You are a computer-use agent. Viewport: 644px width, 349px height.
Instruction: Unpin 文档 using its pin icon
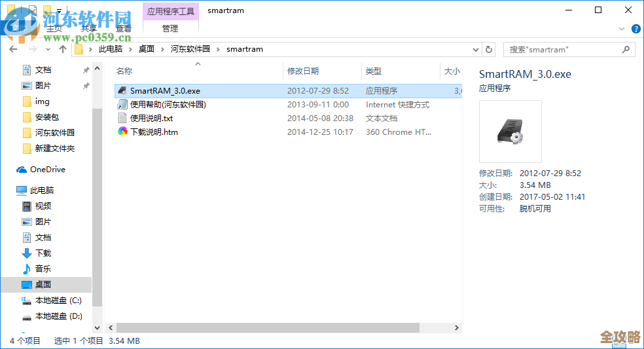[86, 70]
